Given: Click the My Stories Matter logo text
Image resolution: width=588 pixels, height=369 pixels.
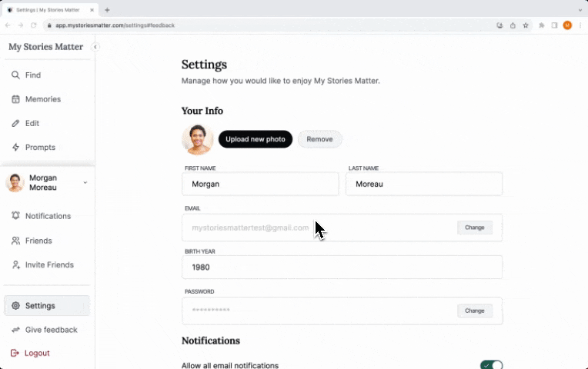Looking at the screenshot, I should click(x=45, y=47).
